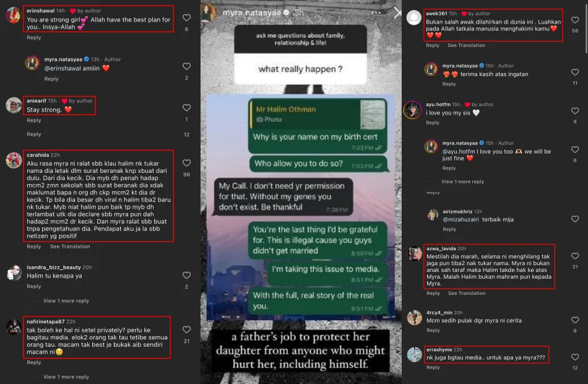
Task: Toggle like on aniearif's Stay strong comment
Action: [x=186, y=108]
